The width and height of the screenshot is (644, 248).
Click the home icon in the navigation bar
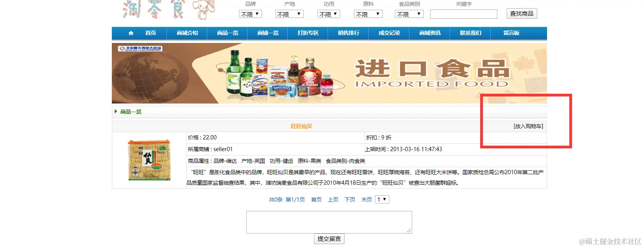tap(131, 33)
